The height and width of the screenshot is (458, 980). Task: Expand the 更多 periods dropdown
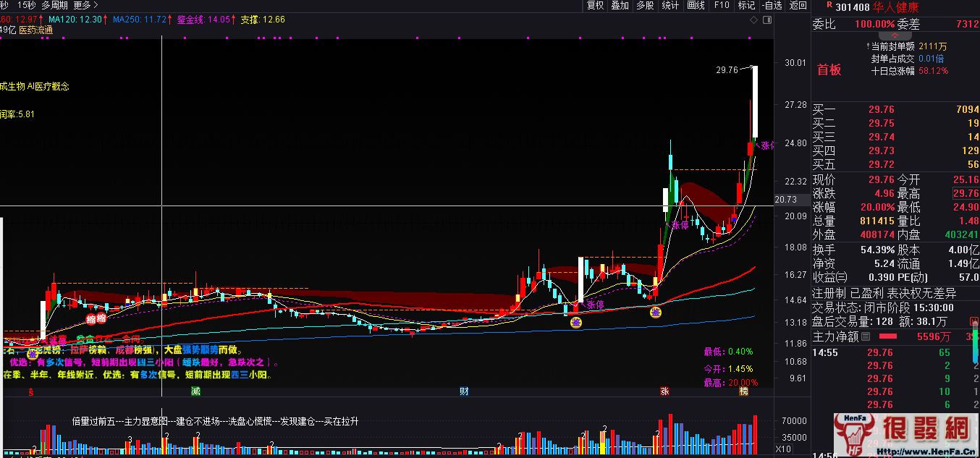[82, 5]
